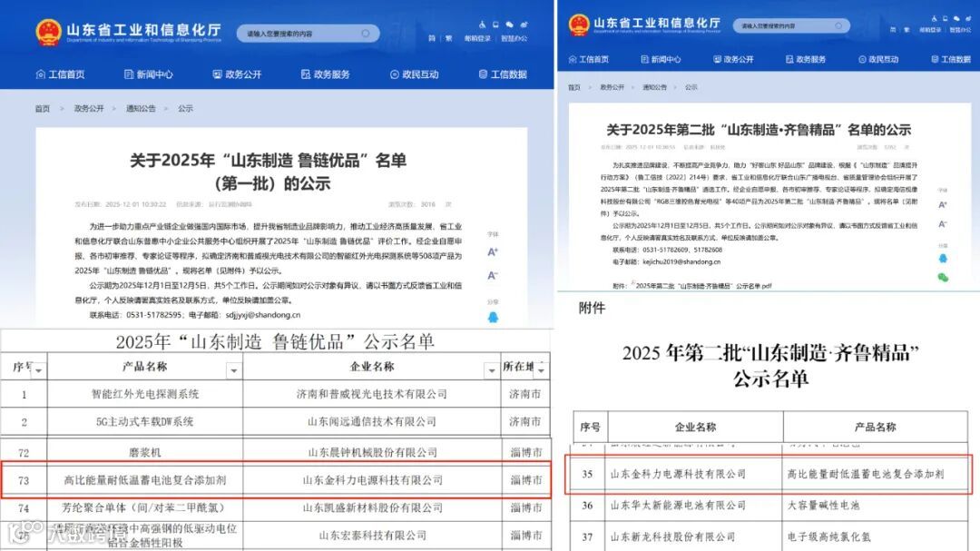This screenshot has width=980, height=551.
Task: Decrease font size with A- on right article
Action: (x=943, y=224)
